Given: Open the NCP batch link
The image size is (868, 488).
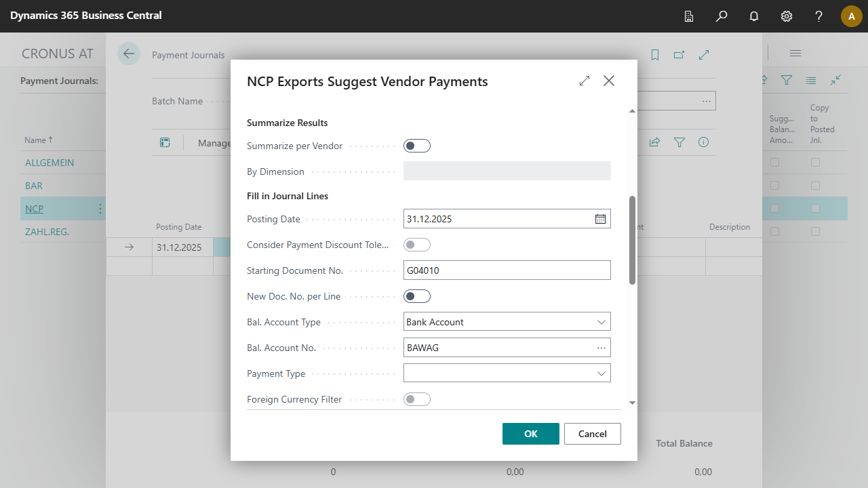Looking at the screenshot, I should 34,209.
